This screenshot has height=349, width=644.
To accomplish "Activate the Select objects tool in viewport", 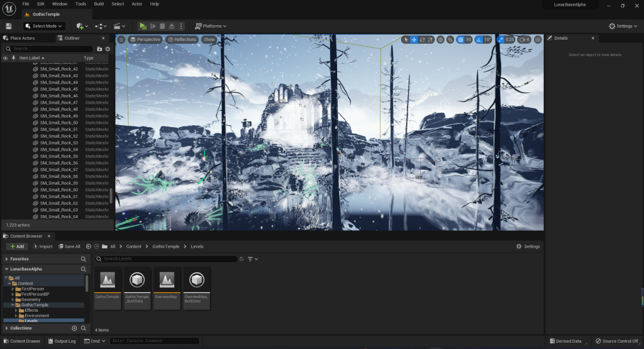I will pyautogui.click(x=406, y=40).
